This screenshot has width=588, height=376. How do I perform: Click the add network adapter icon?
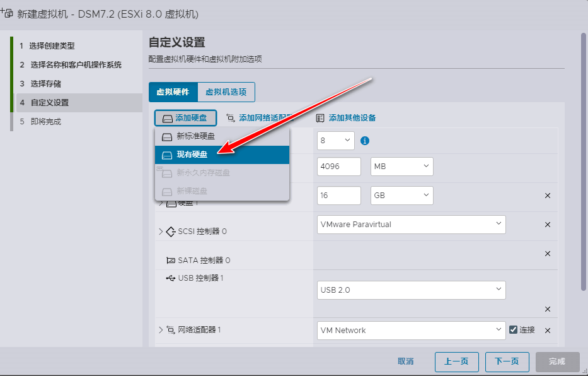(231, 118)
